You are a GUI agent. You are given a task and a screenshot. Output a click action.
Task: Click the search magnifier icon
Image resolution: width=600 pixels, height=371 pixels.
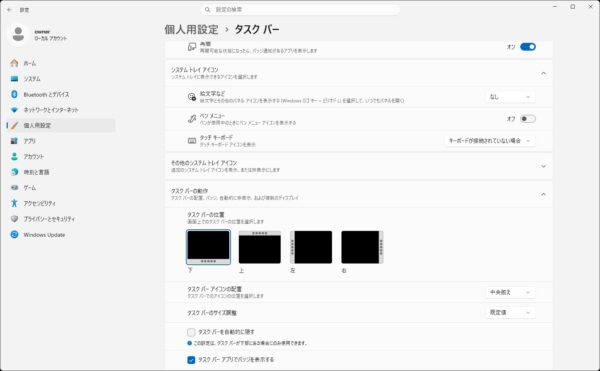click(x=207, y=10)
